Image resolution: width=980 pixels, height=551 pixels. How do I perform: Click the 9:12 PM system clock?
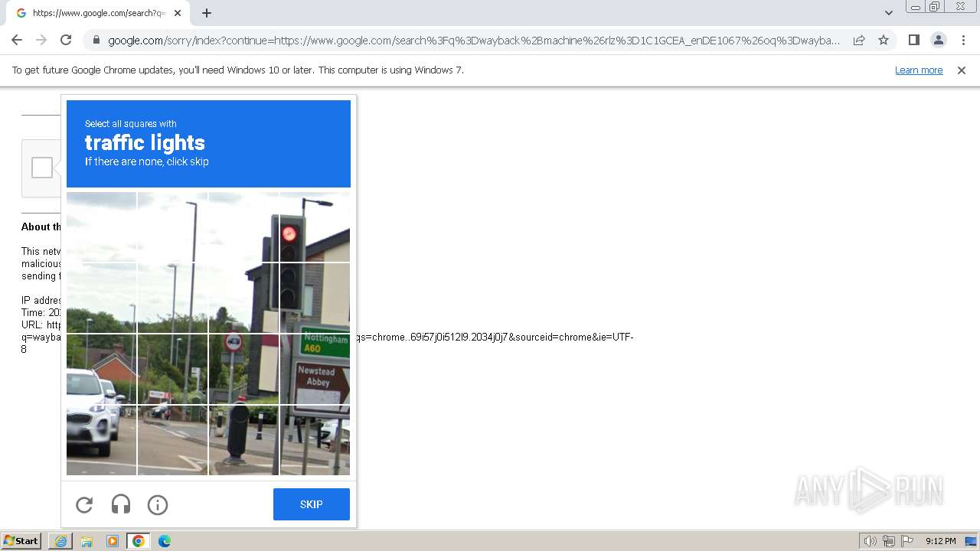[941, 541]
